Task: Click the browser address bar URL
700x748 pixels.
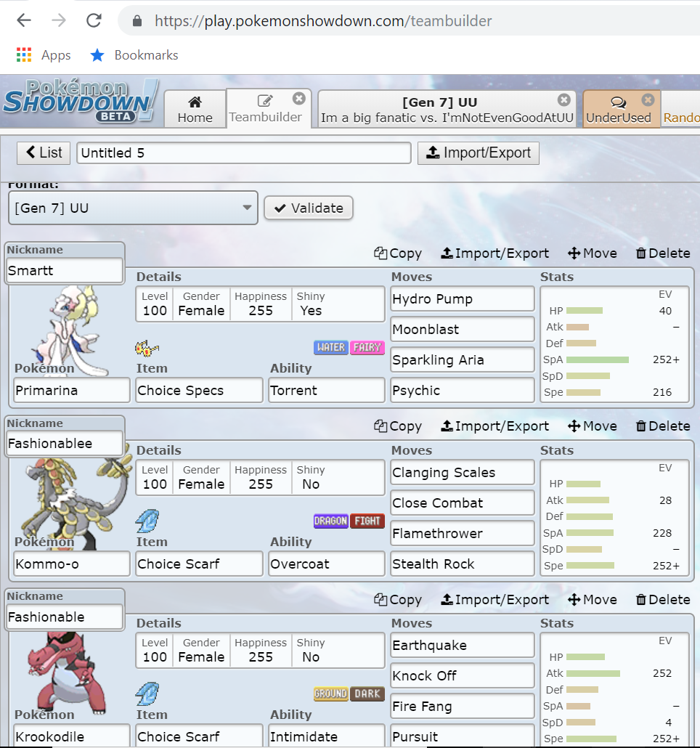Action: [x=323, y=20]
